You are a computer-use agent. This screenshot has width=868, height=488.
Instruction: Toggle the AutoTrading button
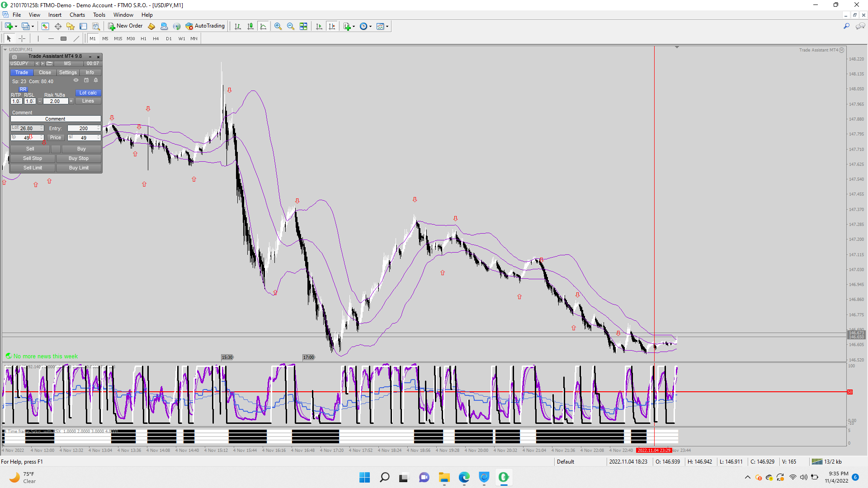(x=205, y=26)
